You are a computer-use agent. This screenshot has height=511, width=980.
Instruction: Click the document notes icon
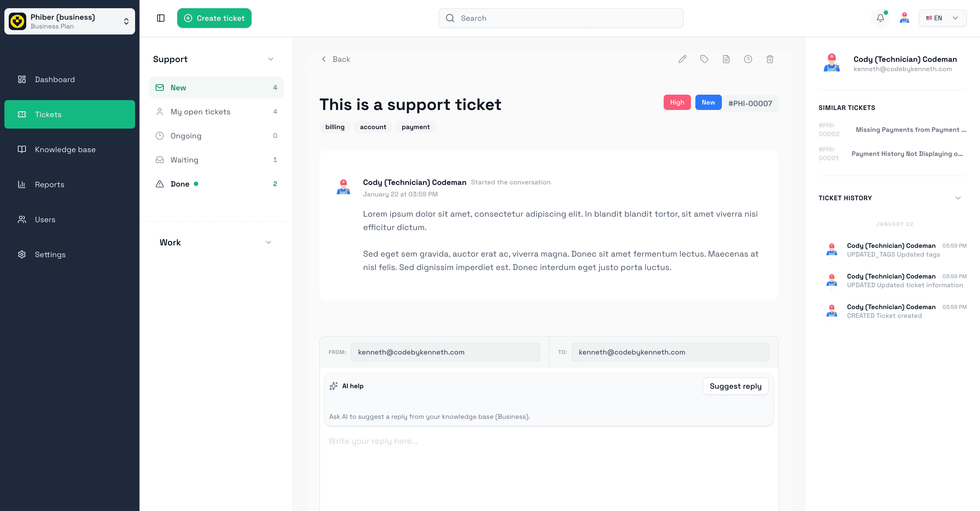pos(726,59)
